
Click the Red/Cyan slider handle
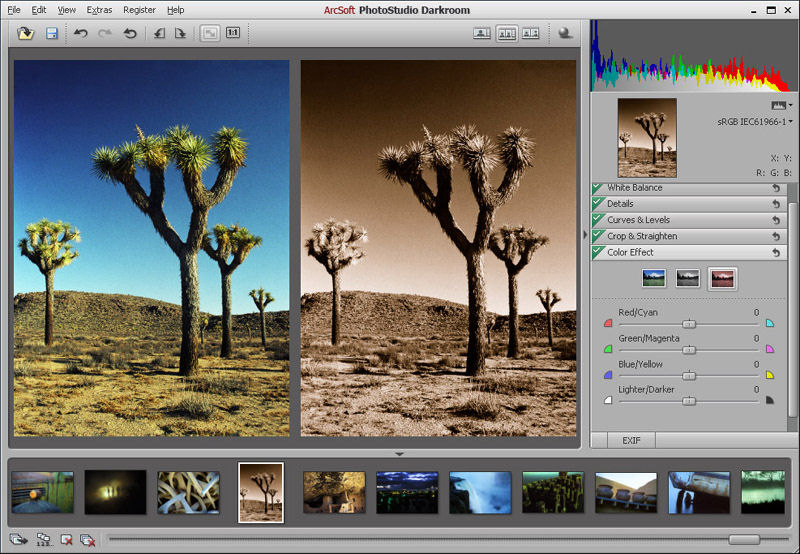tap(689, 324)
